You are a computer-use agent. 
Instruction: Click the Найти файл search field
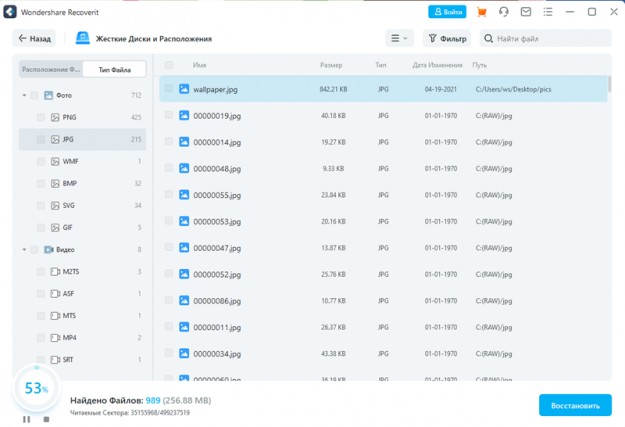point(546,39)
